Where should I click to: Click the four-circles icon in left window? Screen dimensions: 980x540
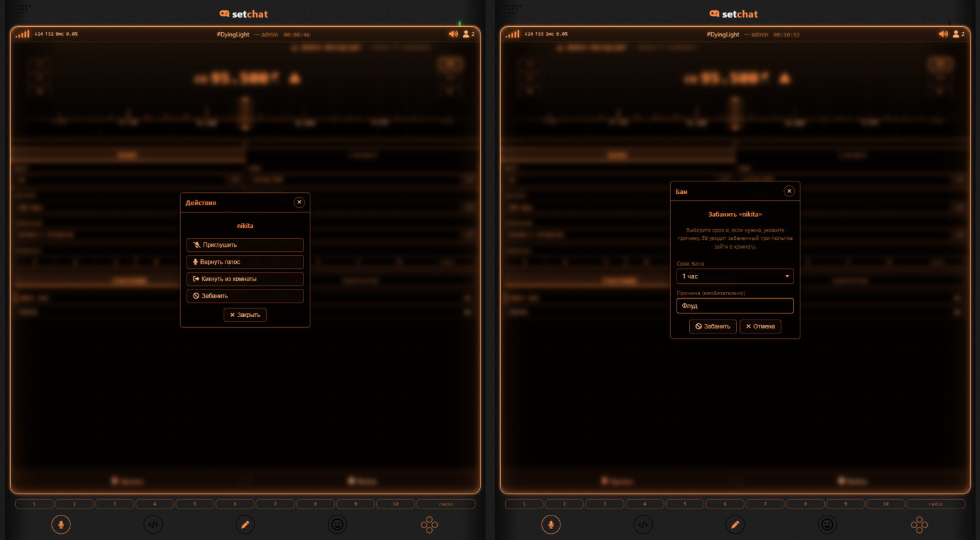click(x=430, y=524)
